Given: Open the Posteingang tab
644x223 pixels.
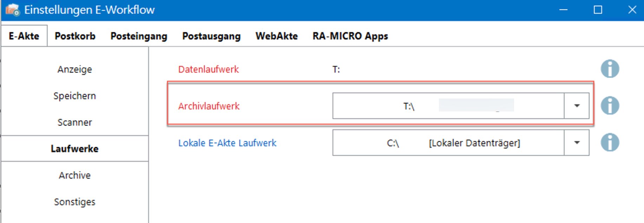Looking at the screenshot, I should [139, 36].
